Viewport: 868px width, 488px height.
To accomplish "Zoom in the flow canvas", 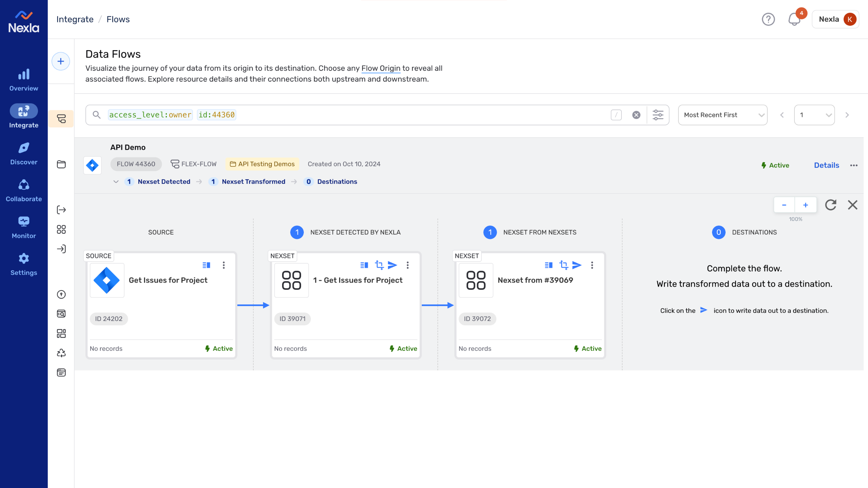I will coord(806,205).
